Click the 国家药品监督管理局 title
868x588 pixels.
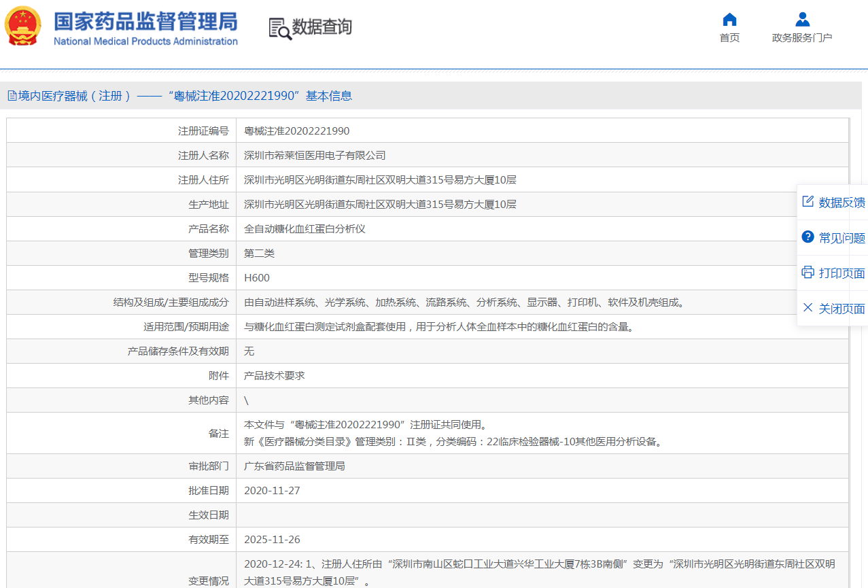[x=145, y=20]
